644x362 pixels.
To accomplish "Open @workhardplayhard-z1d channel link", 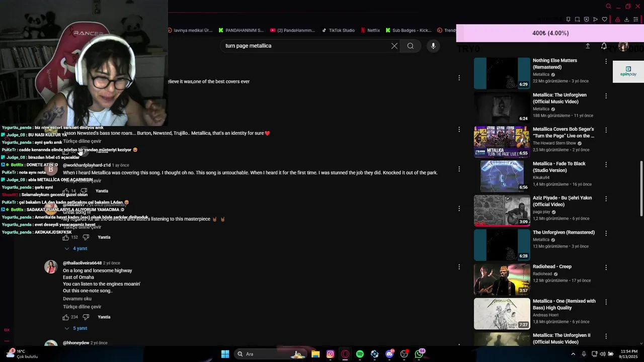I will (87, 165).
